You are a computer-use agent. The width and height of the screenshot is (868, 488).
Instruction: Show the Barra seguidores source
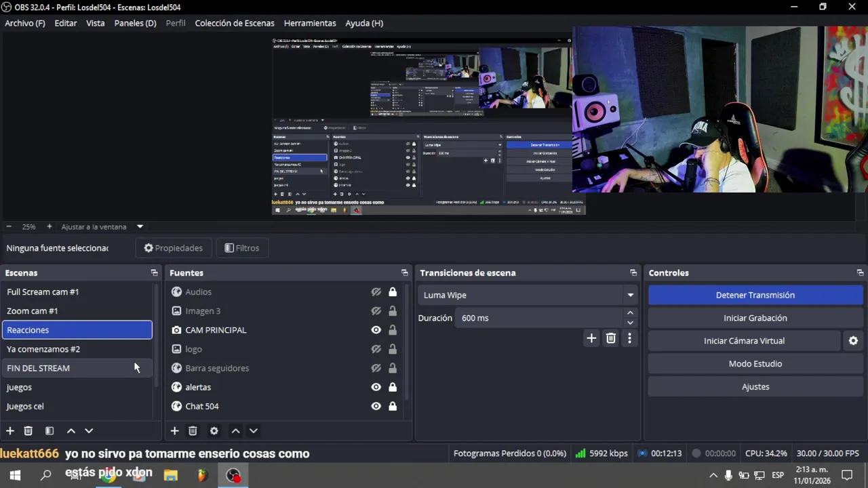(376, 368)
